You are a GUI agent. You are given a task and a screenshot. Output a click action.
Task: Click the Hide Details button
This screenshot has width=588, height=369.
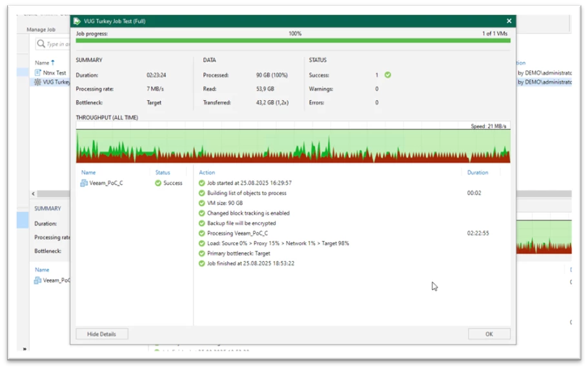[101, 333]
